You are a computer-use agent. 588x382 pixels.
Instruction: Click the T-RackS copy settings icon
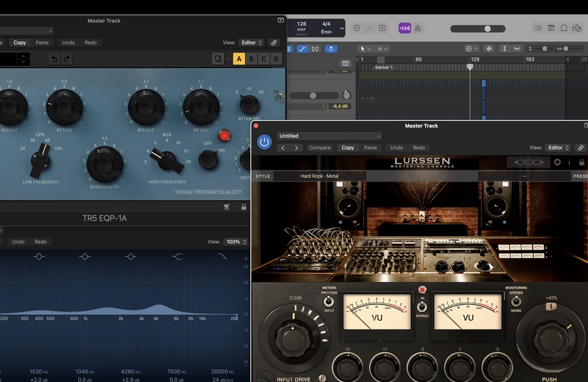click(218, 59)
